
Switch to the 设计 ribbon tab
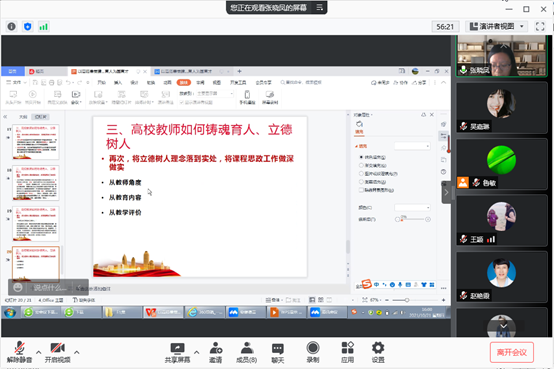[x=134, y=82]
